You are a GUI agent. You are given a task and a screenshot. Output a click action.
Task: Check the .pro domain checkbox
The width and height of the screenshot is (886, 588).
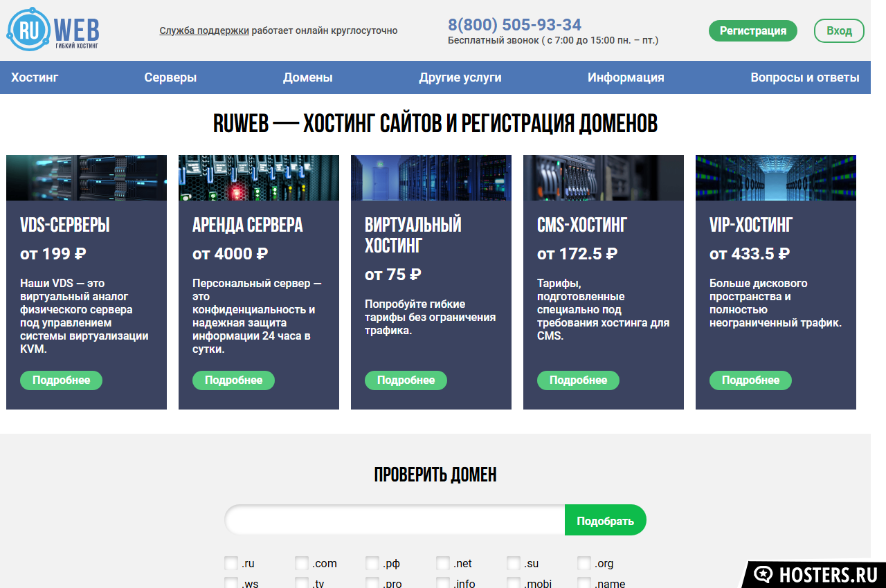pyautogui.click(x=372, y=583)
